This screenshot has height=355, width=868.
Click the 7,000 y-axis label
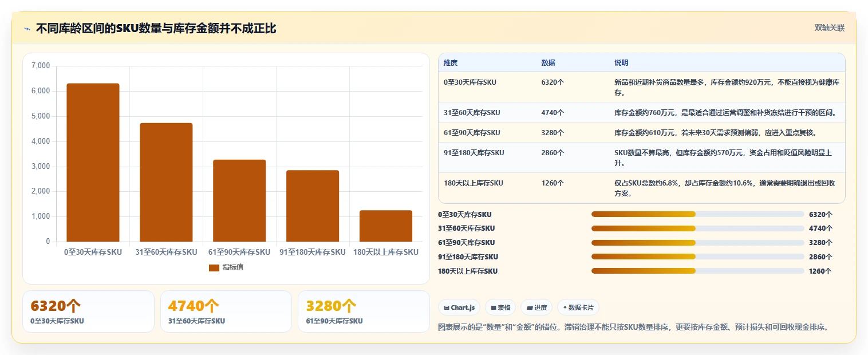pyautogui.click(x=41, y=66)
